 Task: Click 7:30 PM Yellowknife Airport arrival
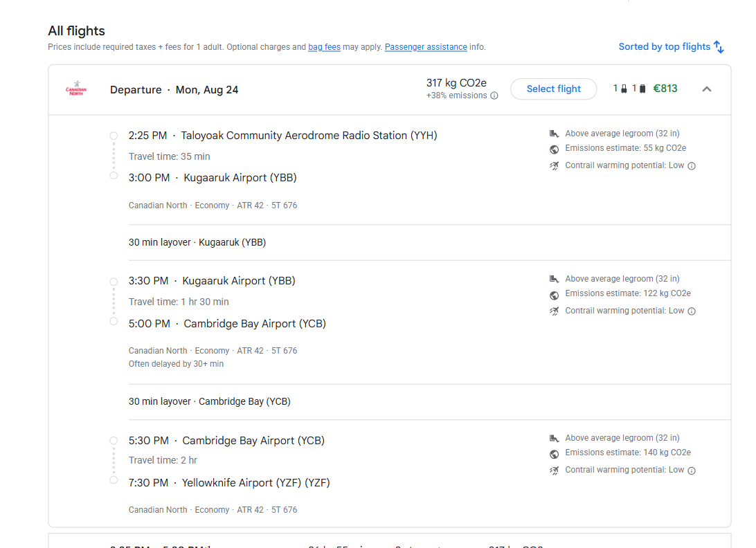229,483
